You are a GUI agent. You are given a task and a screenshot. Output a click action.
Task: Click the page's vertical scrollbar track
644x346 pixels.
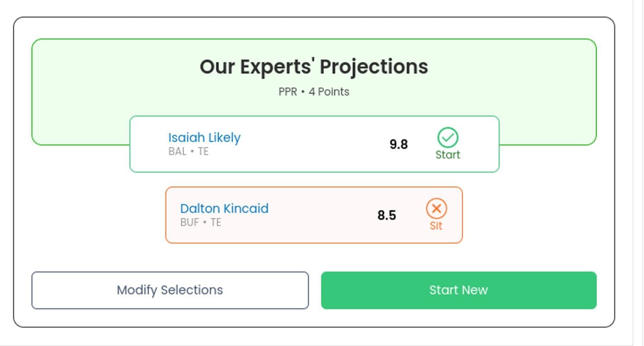coord(638,173)
